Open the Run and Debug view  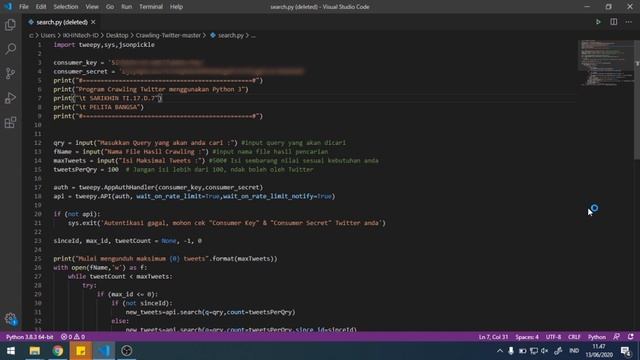[x=10, y=98]
